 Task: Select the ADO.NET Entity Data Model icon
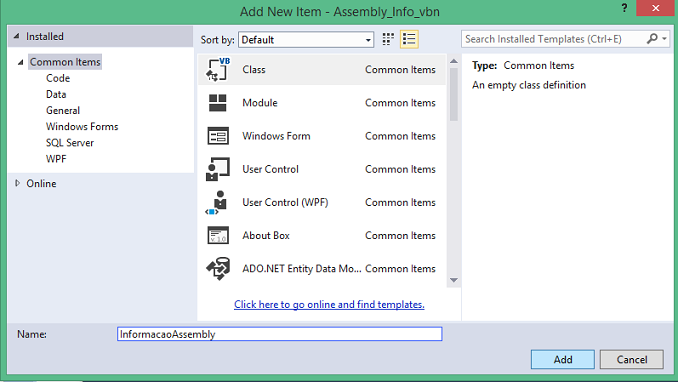[x=218, y=269]
